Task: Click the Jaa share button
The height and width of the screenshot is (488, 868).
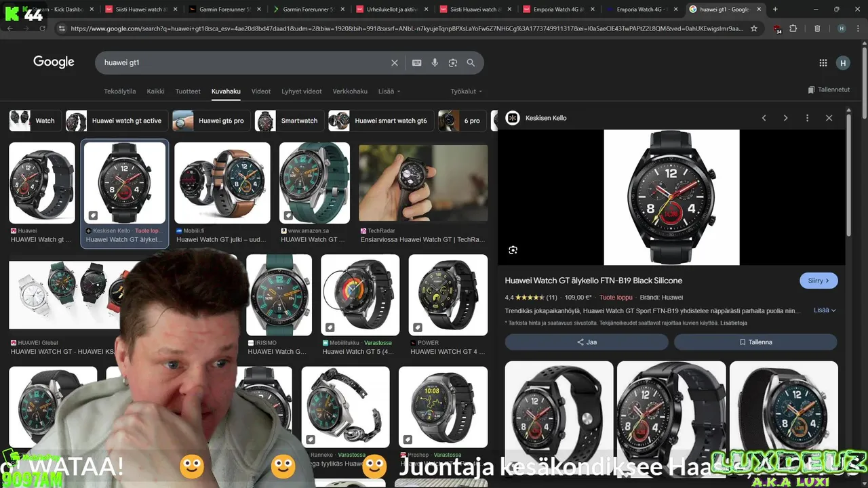Action: (x=587, y=342)
